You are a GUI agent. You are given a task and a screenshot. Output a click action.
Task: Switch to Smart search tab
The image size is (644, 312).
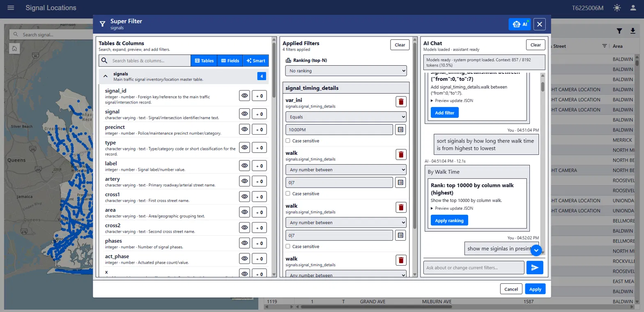pyautogui.click(x=255, y=60)
